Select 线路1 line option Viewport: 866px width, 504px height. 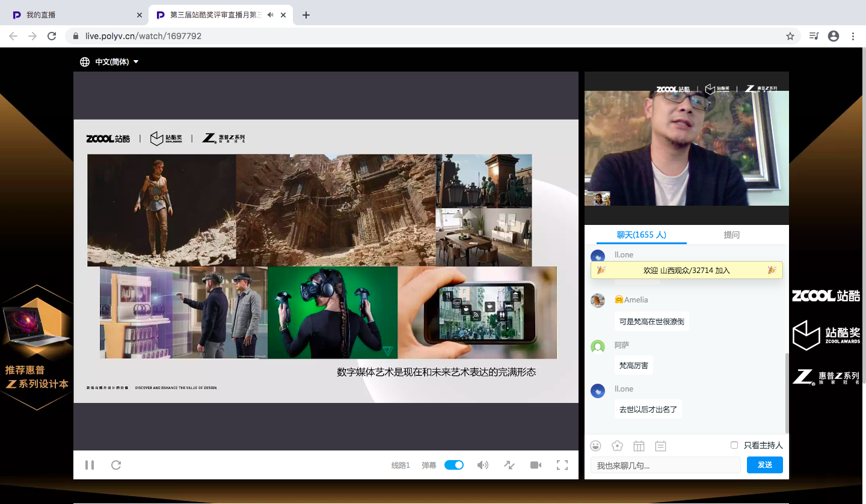tap(401, 465)
